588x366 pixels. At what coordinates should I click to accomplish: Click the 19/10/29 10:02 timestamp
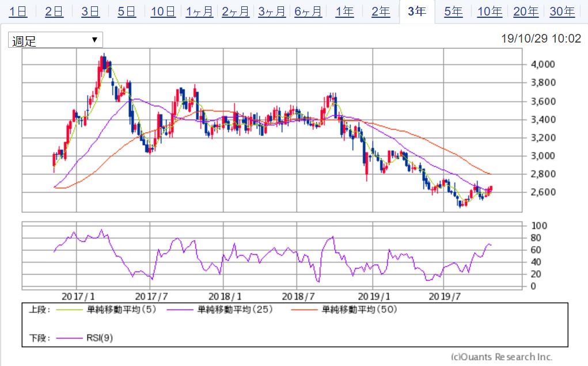coord(541,39)
